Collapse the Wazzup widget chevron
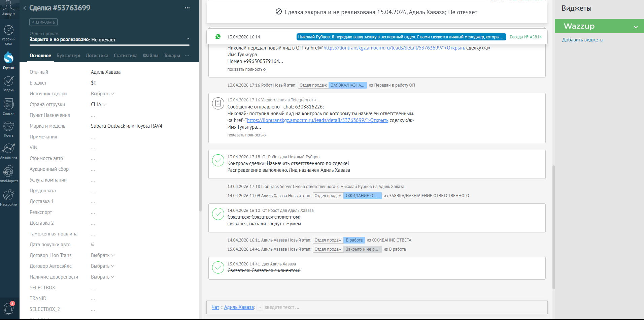644x320 pixels. point(636,27)
